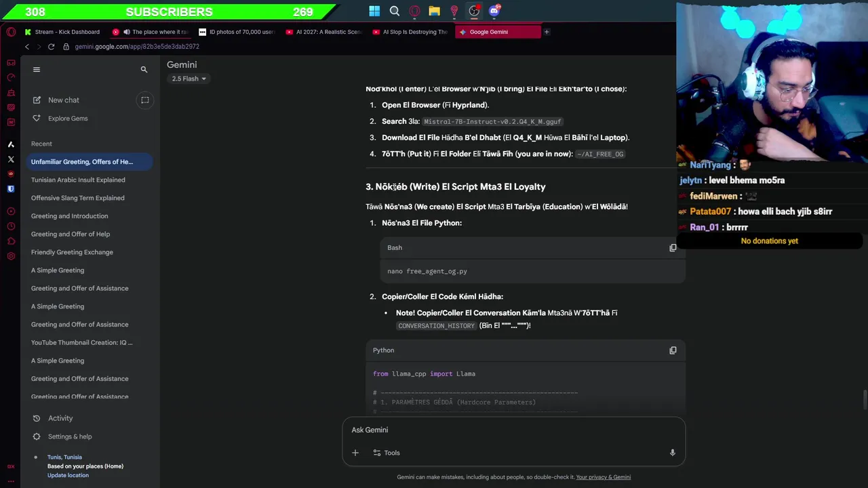Open the Windows Start button
The height and width of the screenshot is (488, 868).
(x=374, y=11)
